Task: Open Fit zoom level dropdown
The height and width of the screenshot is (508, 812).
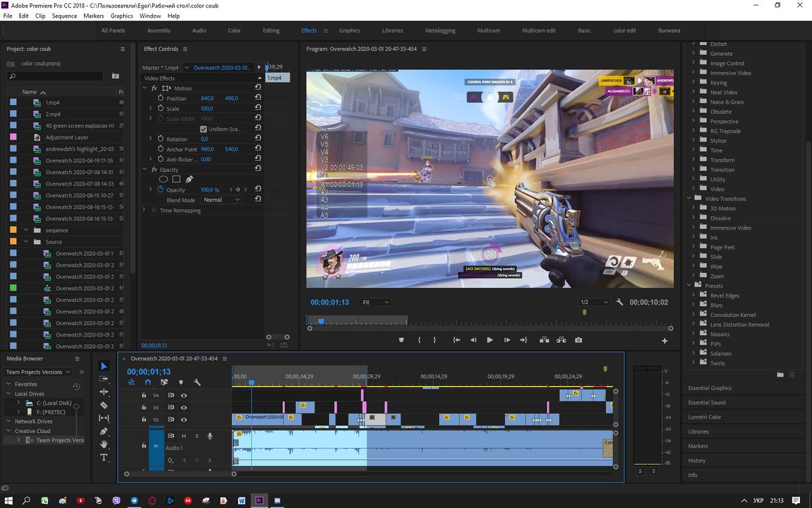Action: [x=376, y=302]
